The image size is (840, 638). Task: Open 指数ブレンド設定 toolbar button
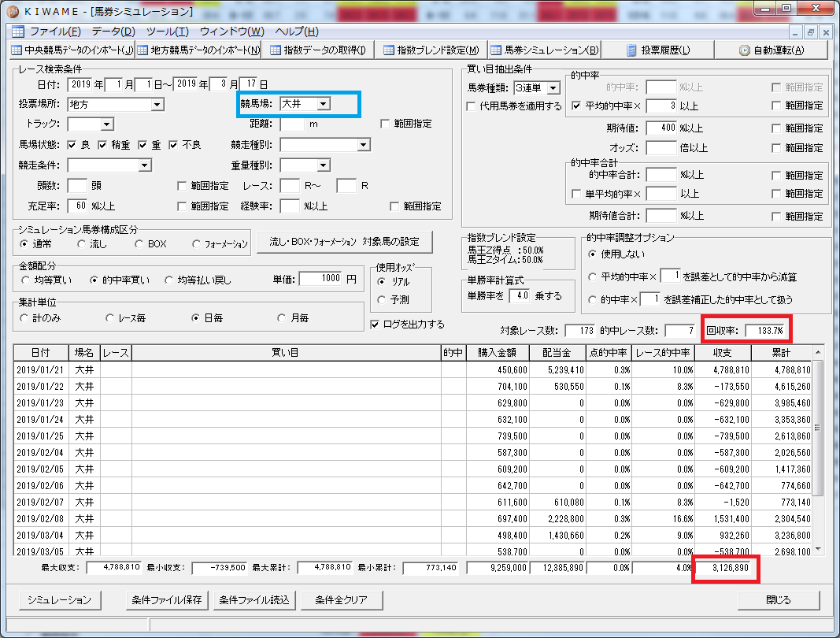pyautogui.click(x=431, y=50)
